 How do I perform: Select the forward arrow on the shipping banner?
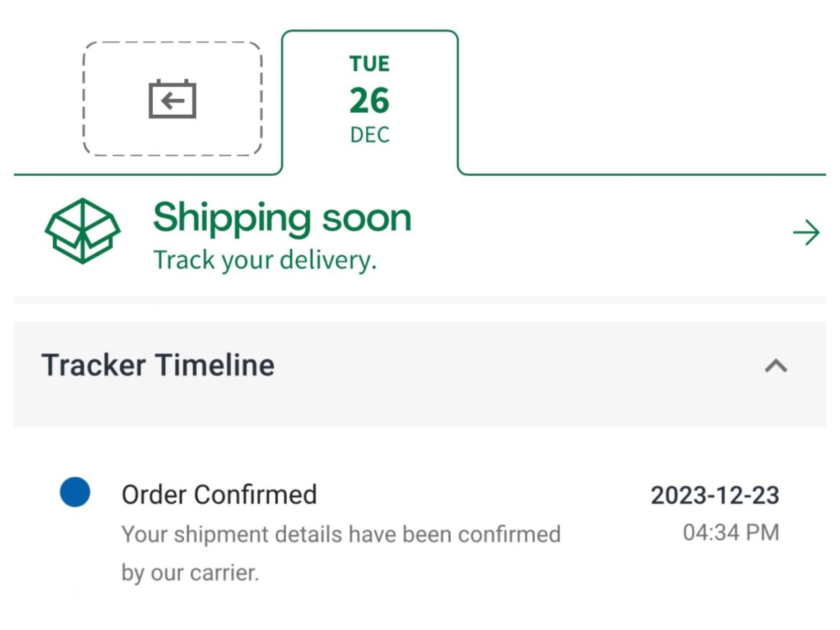pos(806,232)
